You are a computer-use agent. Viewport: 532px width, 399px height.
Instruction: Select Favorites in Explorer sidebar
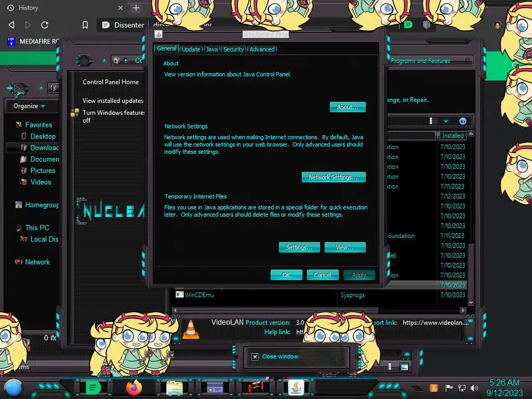[38, 125]
